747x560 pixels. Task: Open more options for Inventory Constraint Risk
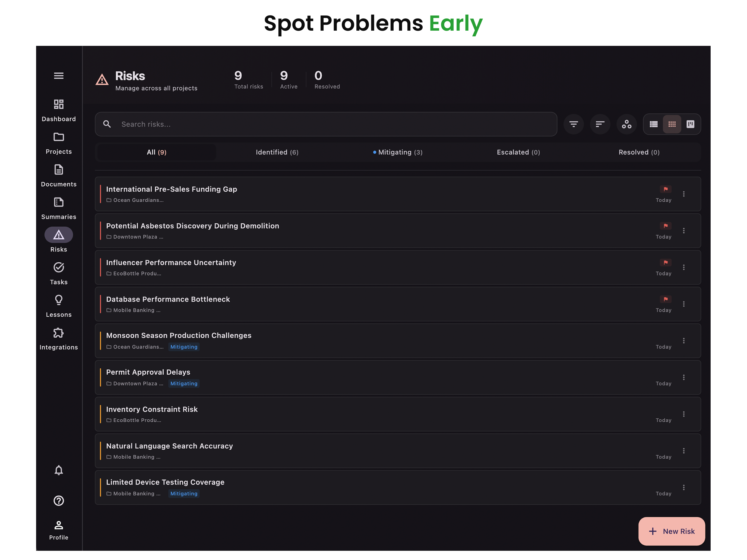pos(684,414)
